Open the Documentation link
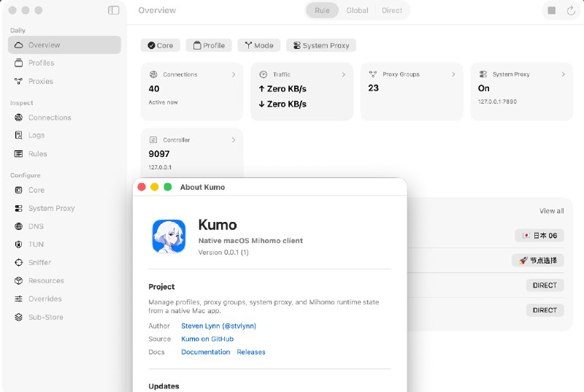The image size is (584, 392). 206,352
